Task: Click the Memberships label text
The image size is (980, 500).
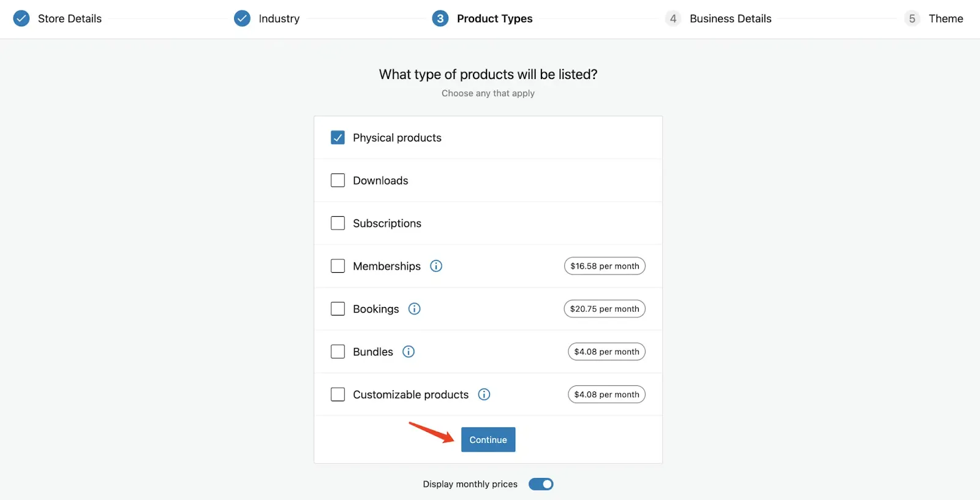Action: coord(386,267)
